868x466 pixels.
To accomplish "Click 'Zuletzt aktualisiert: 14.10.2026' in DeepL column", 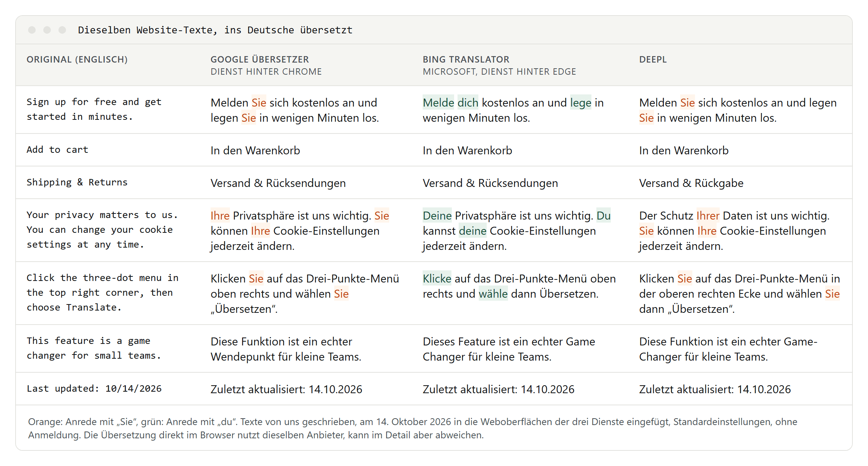I will coord(715,389).
